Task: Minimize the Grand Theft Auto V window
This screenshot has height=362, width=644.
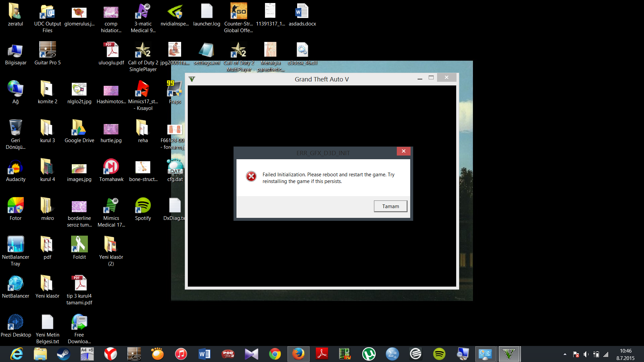Action: point(420,78)
